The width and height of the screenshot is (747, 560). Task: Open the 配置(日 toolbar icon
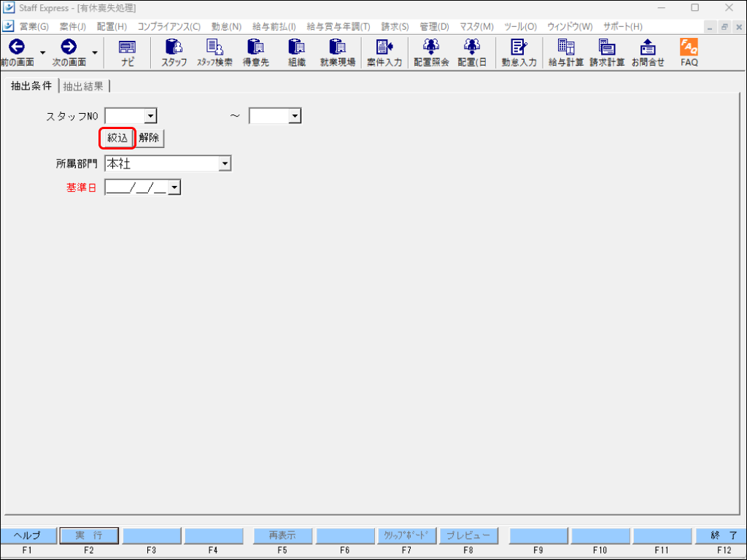click(x=472, y=52)
